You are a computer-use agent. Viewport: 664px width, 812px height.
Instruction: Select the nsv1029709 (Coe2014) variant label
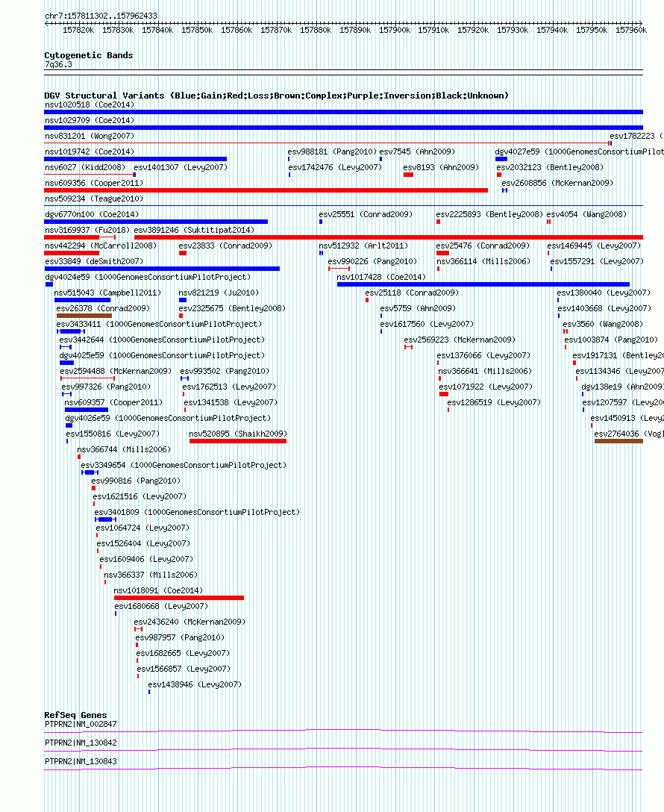pyautogui.click(x=90, y=120)
